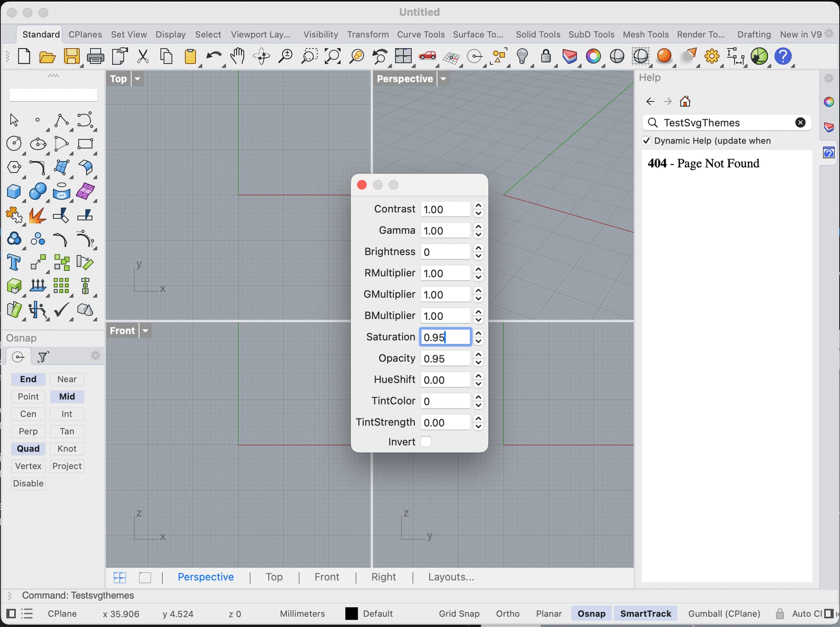
Task: Switch to the Curve Tools tab
Action: 420,35
